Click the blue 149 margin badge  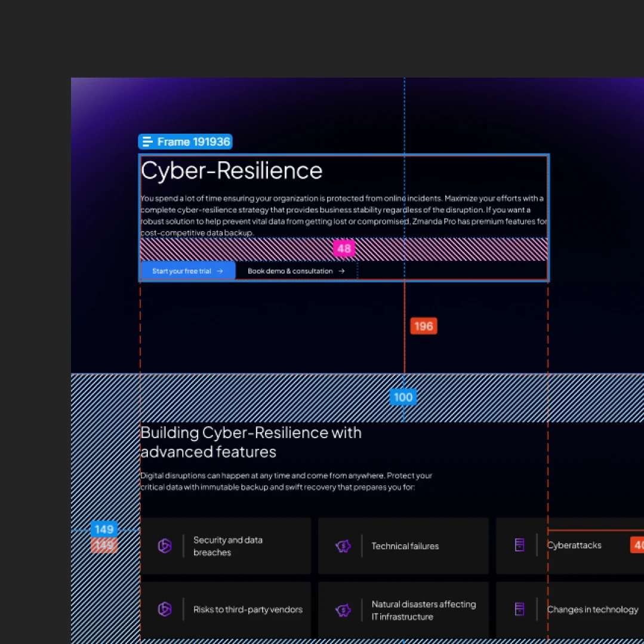point(104,529)
